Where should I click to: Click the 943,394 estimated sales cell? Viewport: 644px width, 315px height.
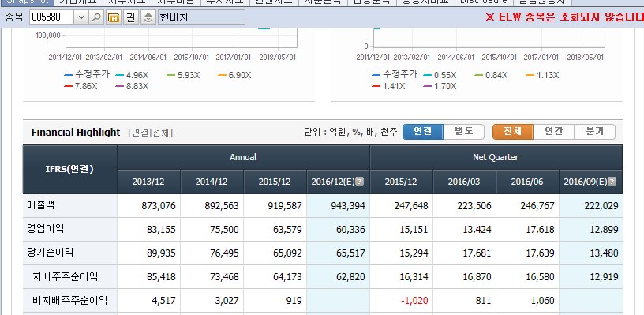pos(338,206)
